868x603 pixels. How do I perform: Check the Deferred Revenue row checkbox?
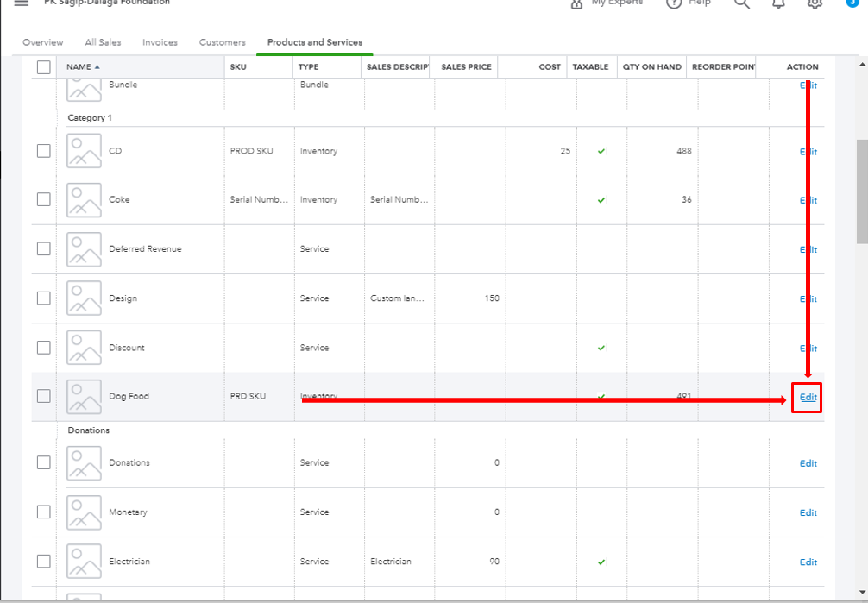pyautogui.click(x=44, y=248)
